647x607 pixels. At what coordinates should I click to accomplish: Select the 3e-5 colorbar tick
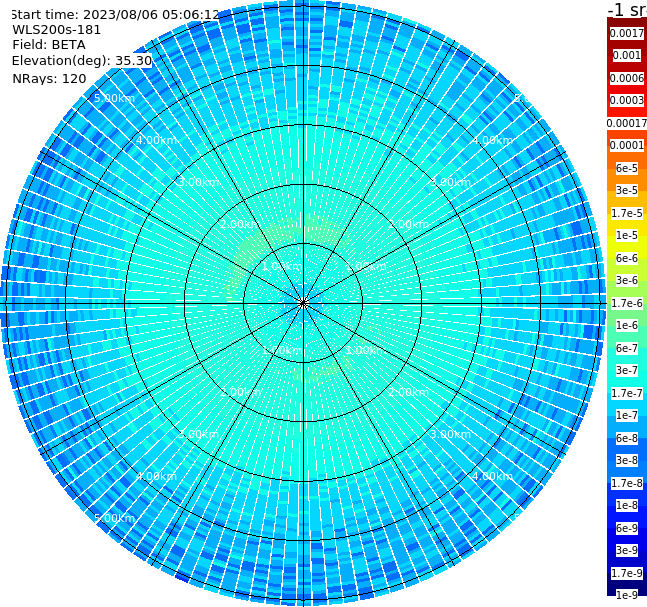click(627, 190)
